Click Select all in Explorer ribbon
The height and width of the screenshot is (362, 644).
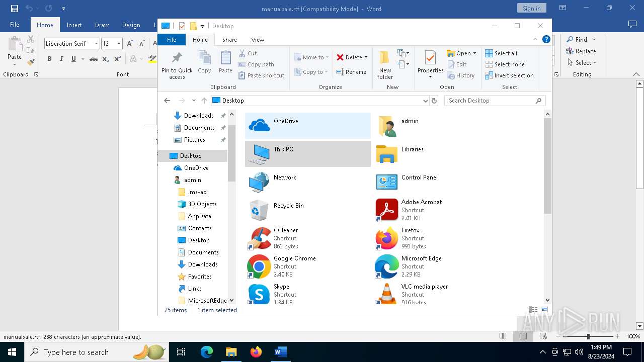[501, 53]
